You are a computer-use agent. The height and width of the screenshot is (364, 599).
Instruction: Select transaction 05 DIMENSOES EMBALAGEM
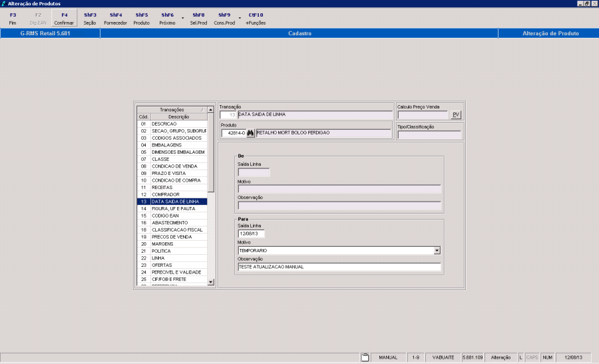pos(172,152)
